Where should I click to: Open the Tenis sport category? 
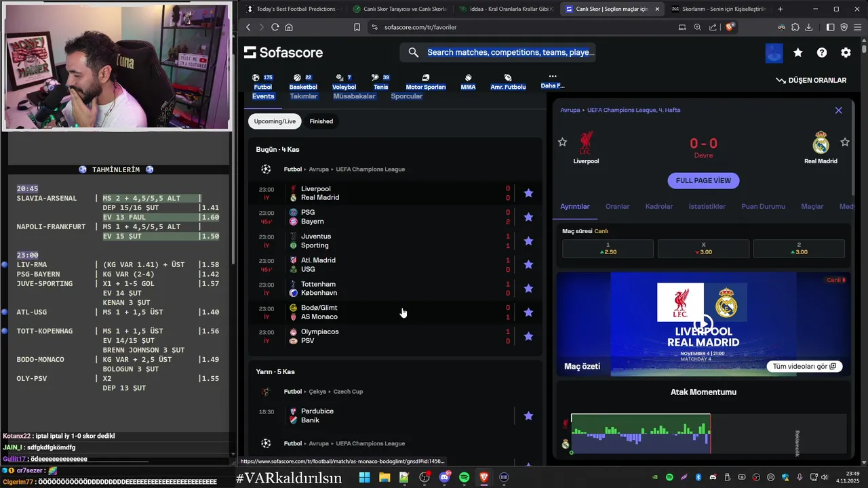pos(380,82)
